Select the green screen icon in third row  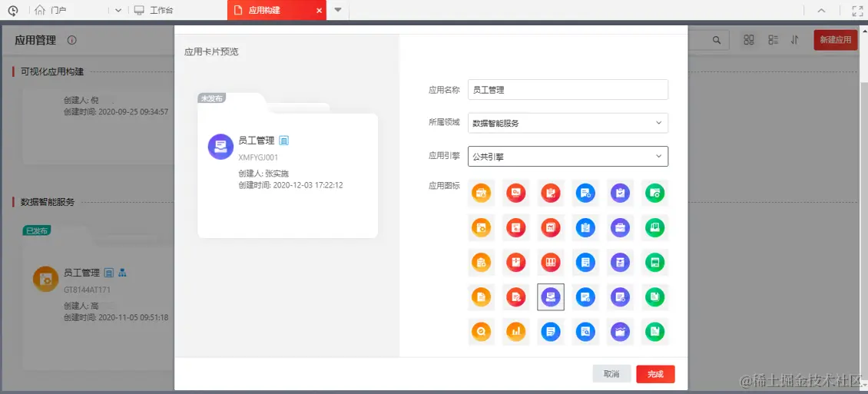pos(655,263)
